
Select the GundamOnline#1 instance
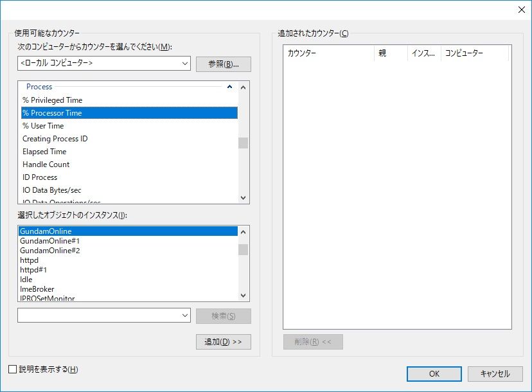[49, 241]
